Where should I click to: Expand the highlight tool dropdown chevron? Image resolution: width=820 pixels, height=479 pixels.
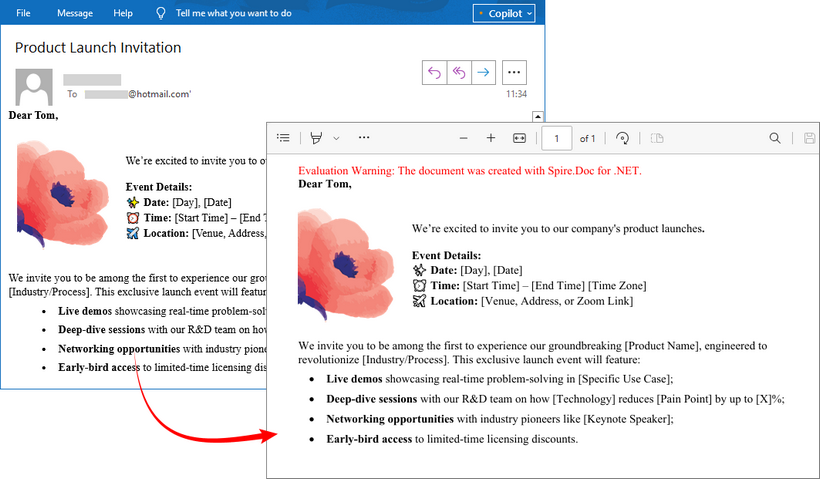336,139
